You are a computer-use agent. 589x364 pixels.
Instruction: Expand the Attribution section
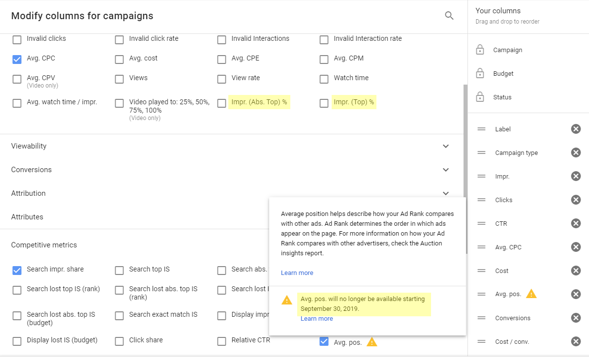click(445, 193)
